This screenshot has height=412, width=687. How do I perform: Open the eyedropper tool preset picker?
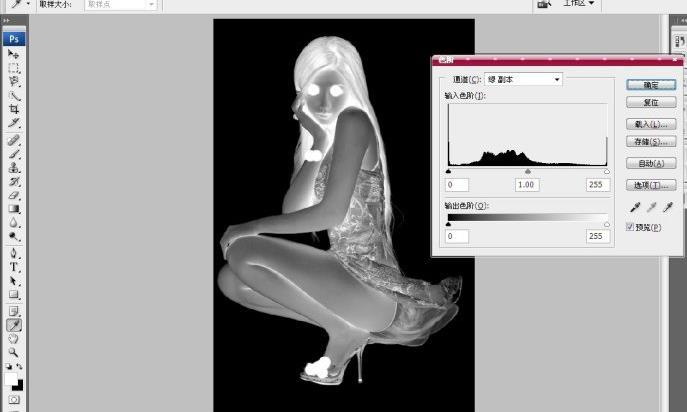[x=28, y=4]
